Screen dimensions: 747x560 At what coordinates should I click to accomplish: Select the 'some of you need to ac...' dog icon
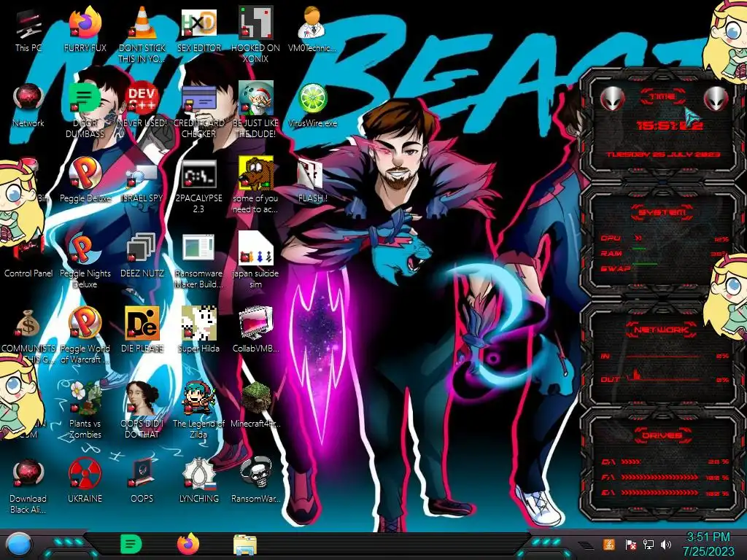click(x=255, y=186)
